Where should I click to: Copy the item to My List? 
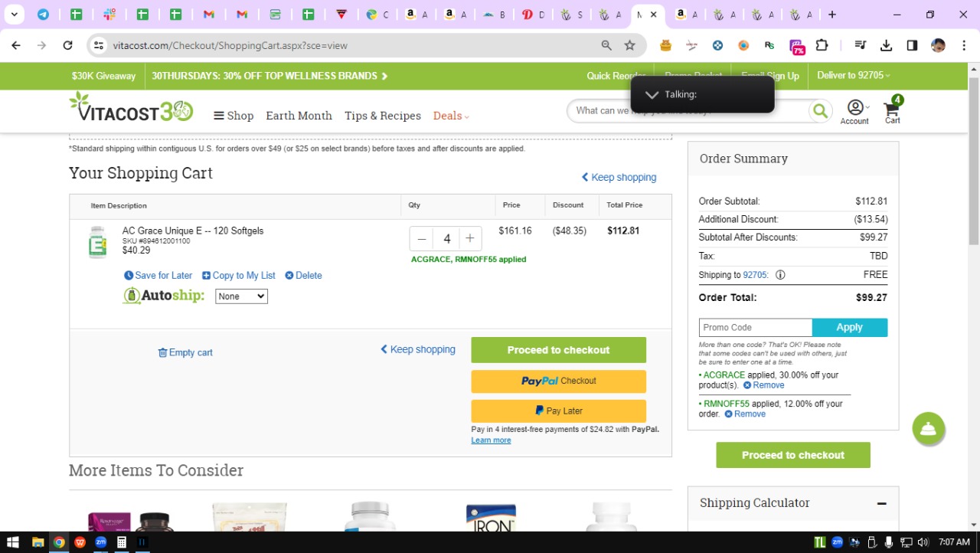pyautogui.click(x=239, y=276)
